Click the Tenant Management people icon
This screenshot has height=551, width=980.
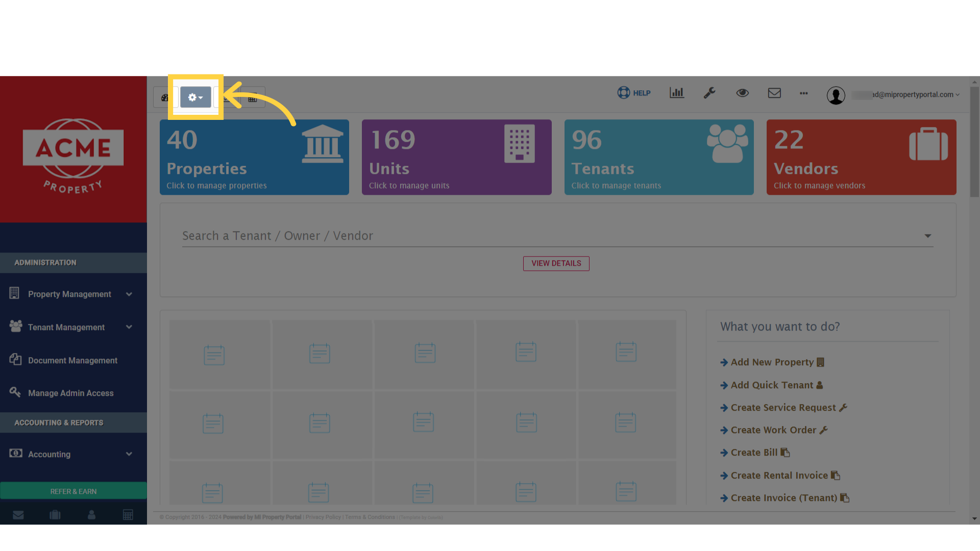[x=16, y=326]
